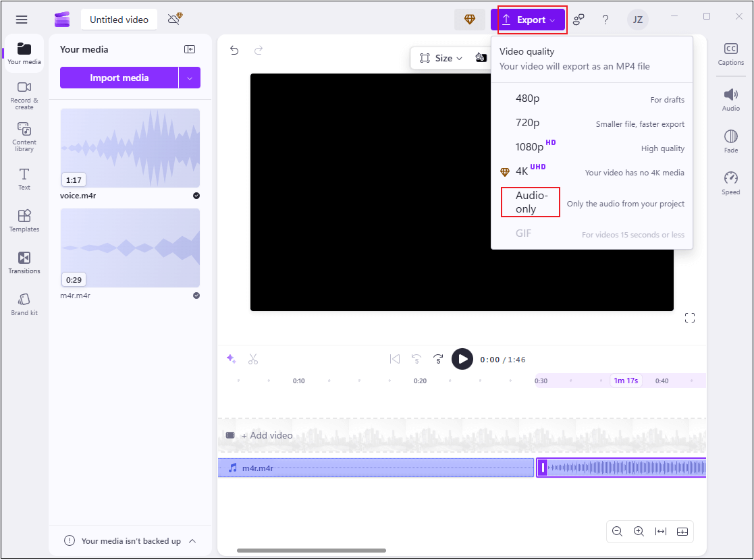Open the background color fill picker
Screen dimensions: 754x560
[481, 58]
